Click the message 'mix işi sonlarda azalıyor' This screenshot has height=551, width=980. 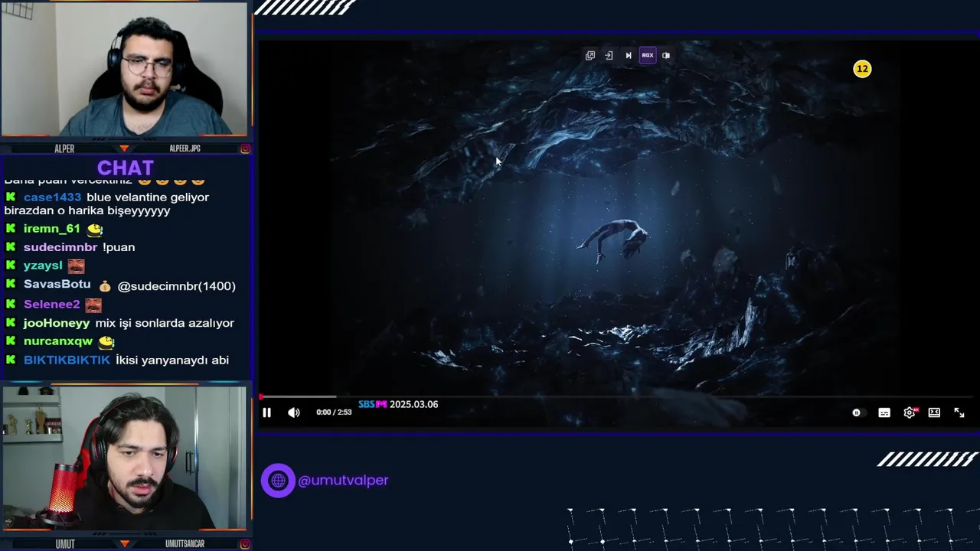pyautogui.click(x=165, y=323)
